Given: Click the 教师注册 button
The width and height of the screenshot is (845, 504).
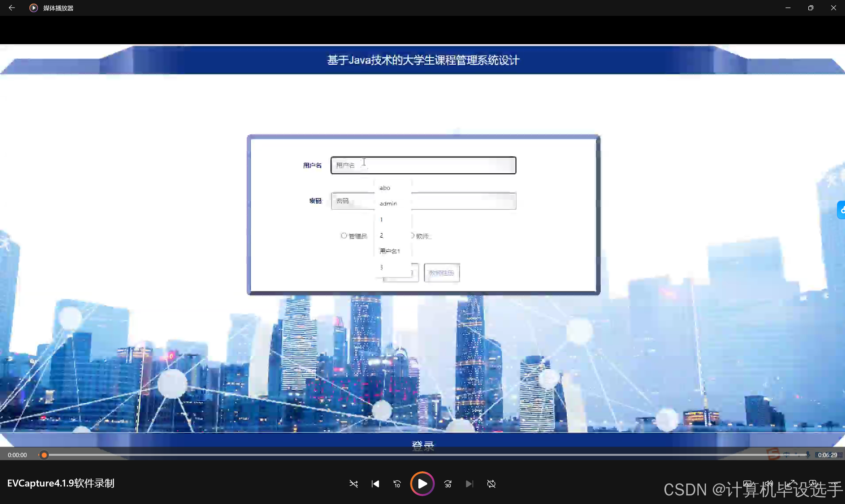Looking at the screenshot, I should tap(442, 273).
